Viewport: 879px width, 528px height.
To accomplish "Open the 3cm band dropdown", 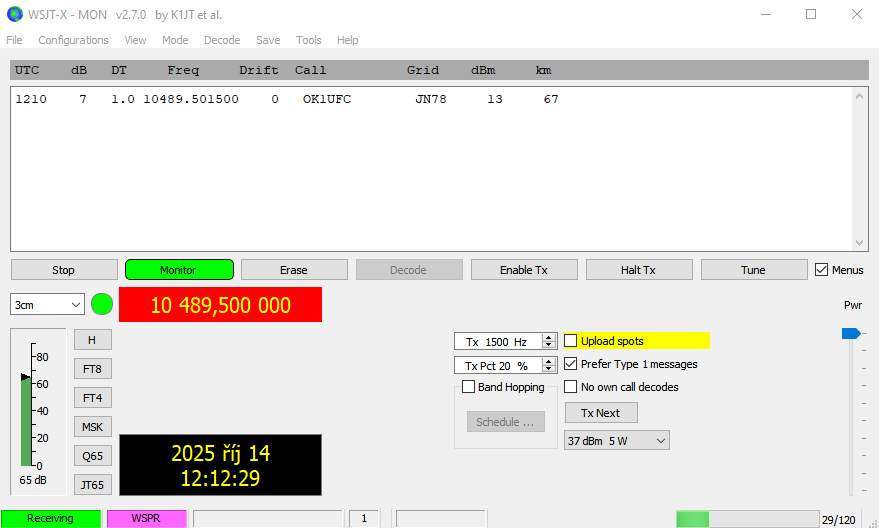I will [47, 305].
